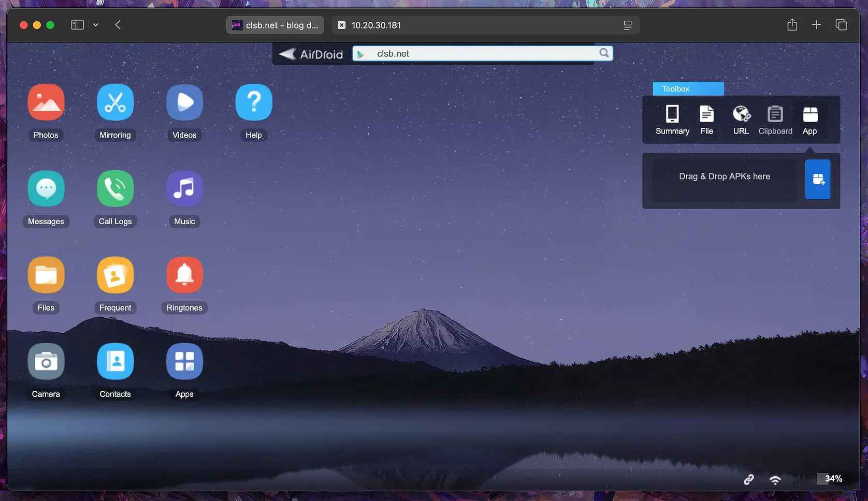
Task: Click the 10.20.30.181 address bar
Action: click(x=485, y=25)
